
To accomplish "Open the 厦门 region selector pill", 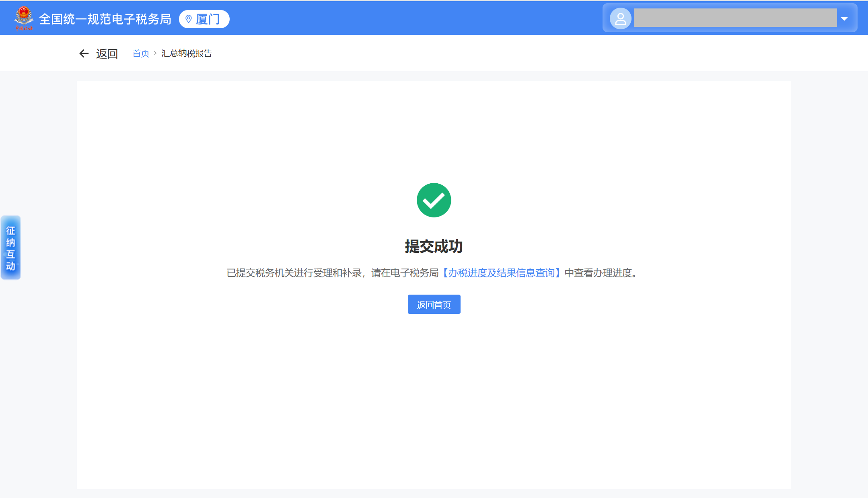I will [204, 19].
